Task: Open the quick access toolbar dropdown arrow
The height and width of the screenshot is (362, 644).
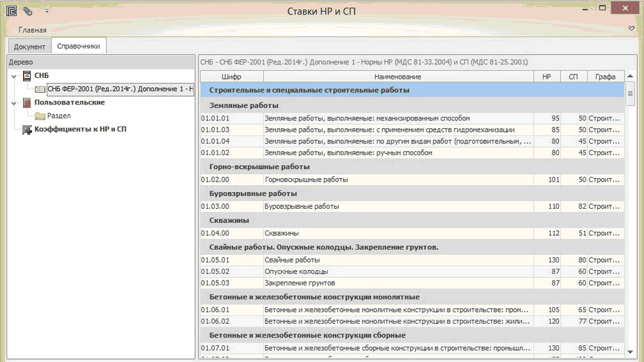Action: tap(47, 10)
